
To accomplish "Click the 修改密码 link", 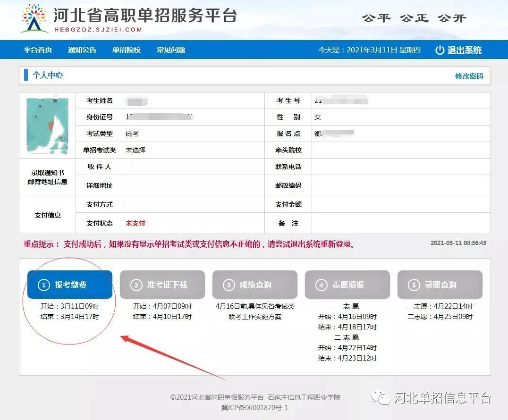I will tap(469, 76).
